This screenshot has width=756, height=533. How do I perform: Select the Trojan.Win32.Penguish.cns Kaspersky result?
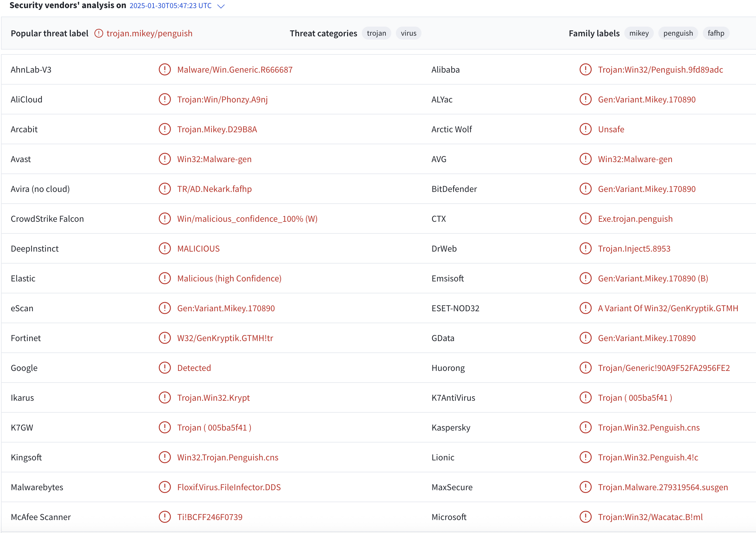tap(649, 428)
